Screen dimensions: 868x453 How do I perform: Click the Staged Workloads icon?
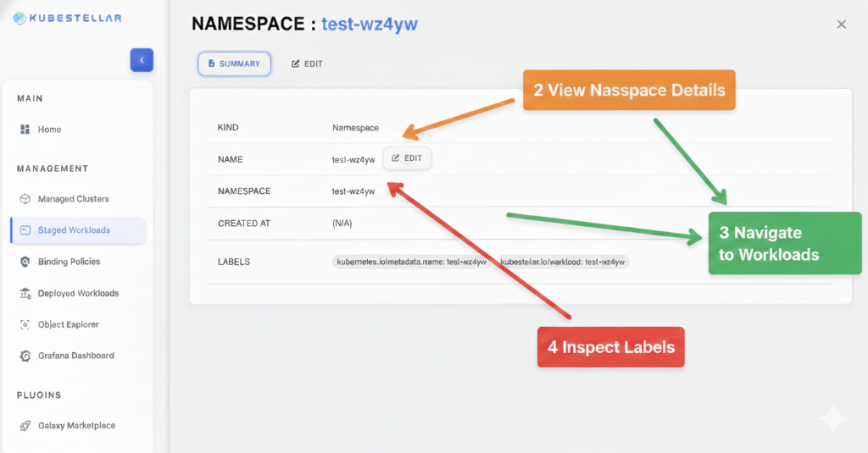pyautogui.click(x=25, y=230)
